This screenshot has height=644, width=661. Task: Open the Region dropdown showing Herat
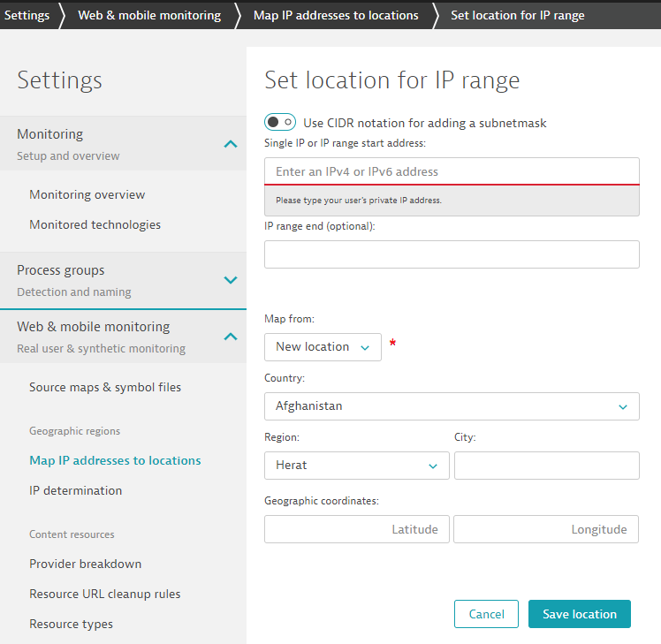pos(356,466)
